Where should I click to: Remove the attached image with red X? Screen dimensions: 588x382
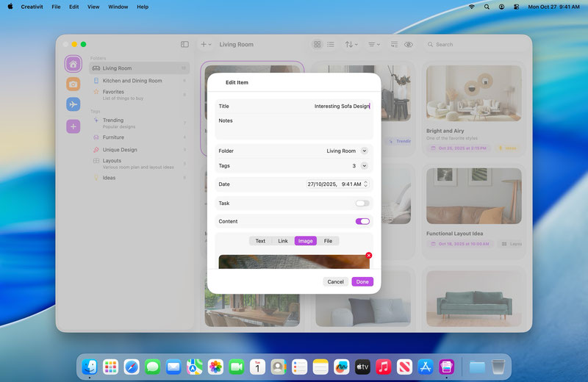368,256
